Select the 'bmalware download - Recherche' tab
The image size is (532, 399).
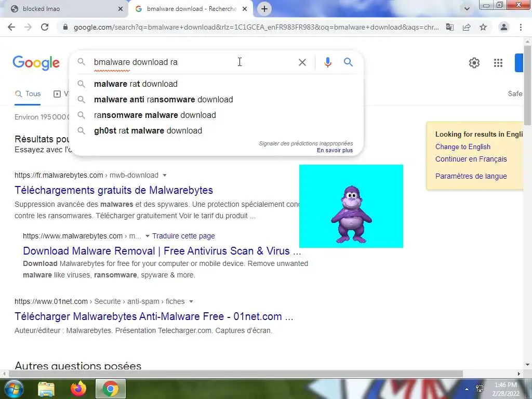pyautogui.click(x=190, y=9)
